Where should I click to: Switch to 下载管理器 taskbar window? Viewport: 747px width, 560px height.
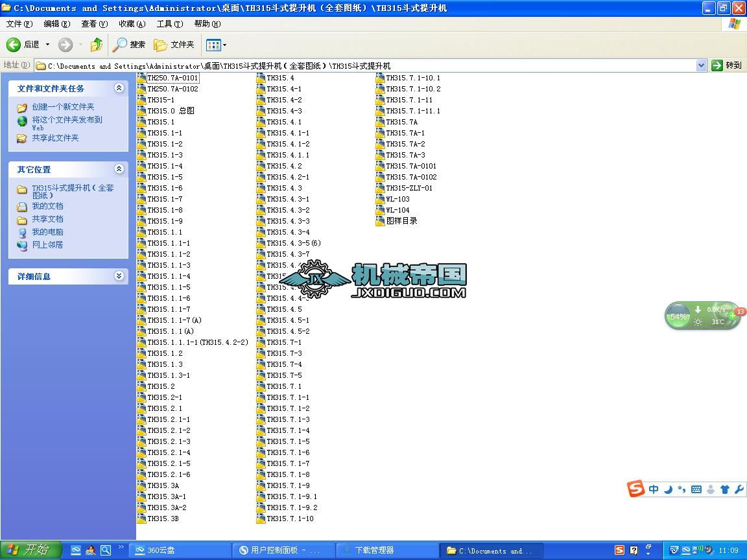(388, 550)
